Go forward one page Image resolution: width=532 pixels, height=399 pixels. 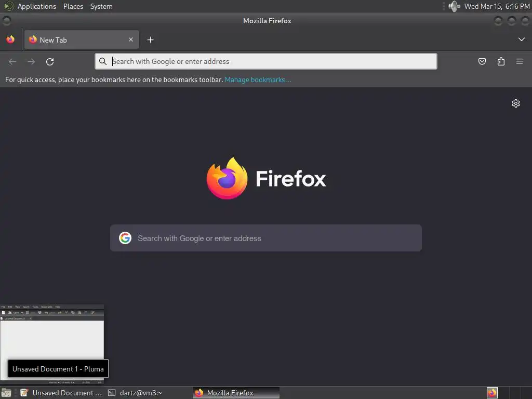click(x=31, y=61)
